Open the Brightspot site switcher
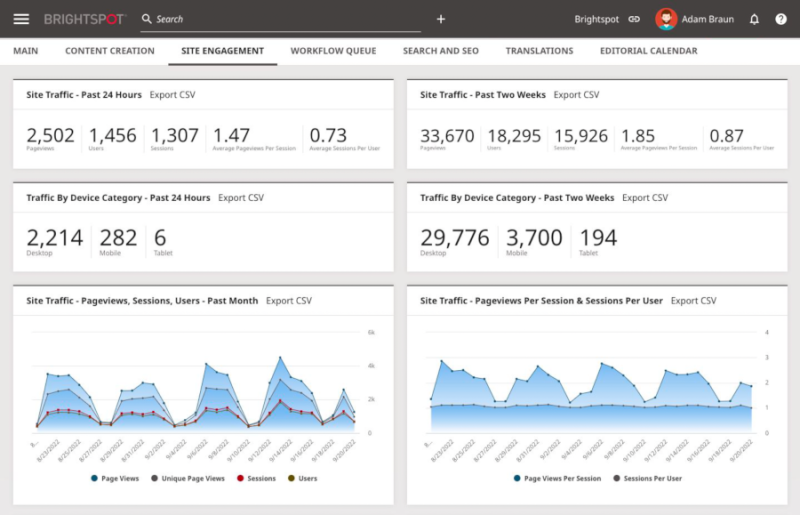The image size is (800, 515). pyautogui.click(x=596, y=19)
